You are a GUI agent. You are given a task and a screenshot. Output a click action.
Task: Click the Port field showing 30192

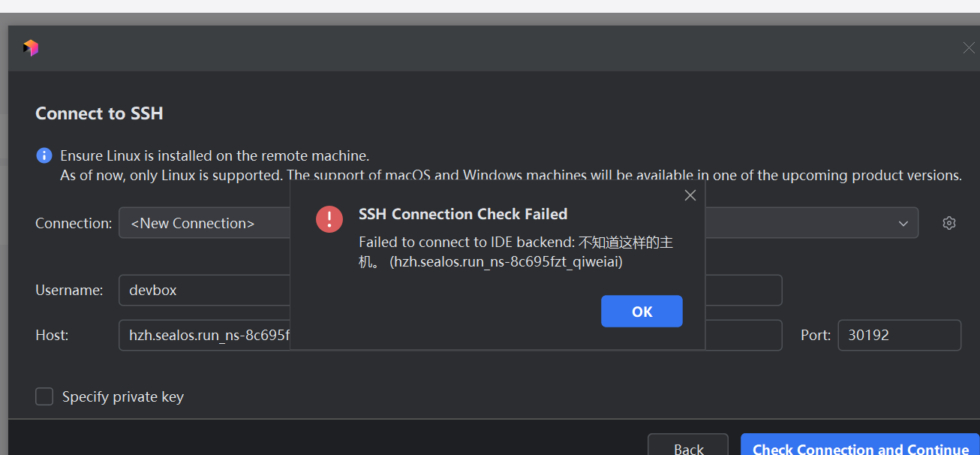coord(899,335)
